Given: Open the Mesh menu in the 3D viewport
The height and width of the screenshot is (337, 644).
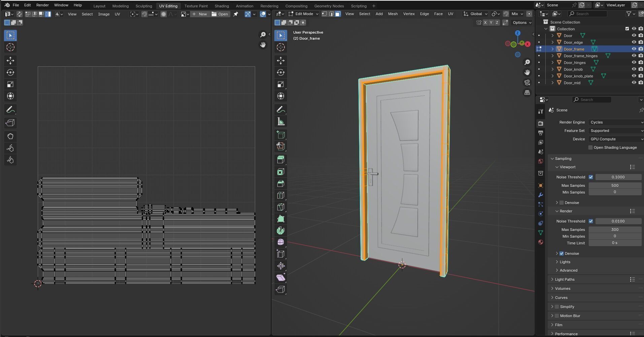Looking at the screenshot, I should pos(393,14).
